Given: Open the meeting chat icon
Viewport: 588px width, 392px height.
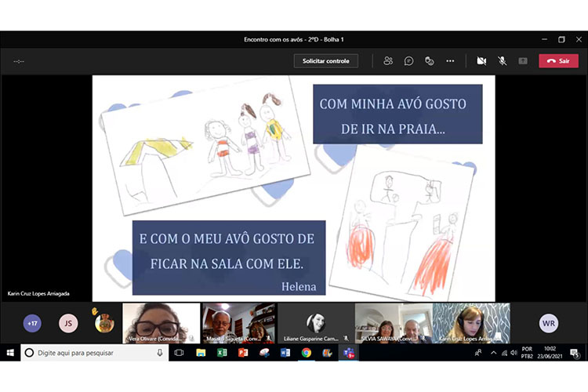Looking at the screenshot, I should click(x=408, y=61).
